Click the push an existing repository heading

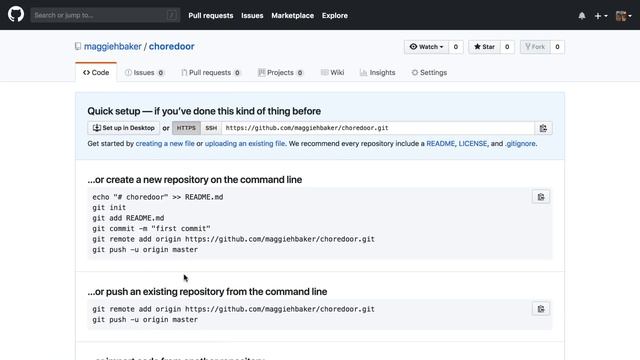[207, 291]
